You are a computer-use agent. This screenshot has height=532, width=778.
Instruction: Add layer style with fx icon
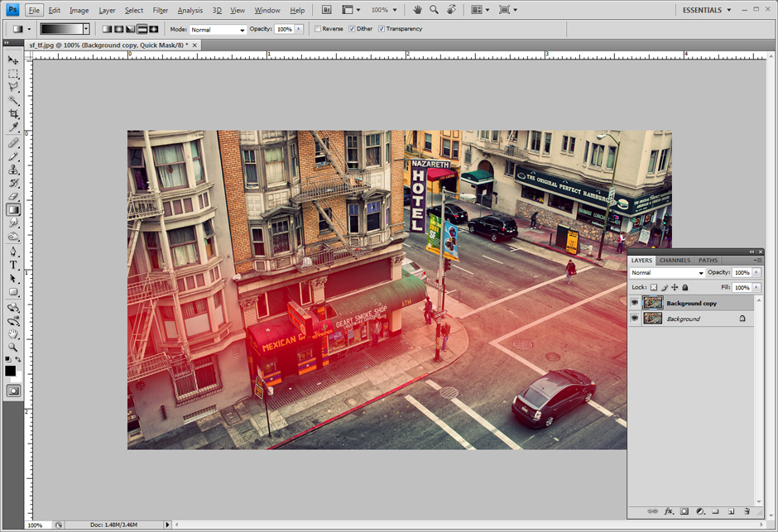pyautogui.click(x=669, y=511)
